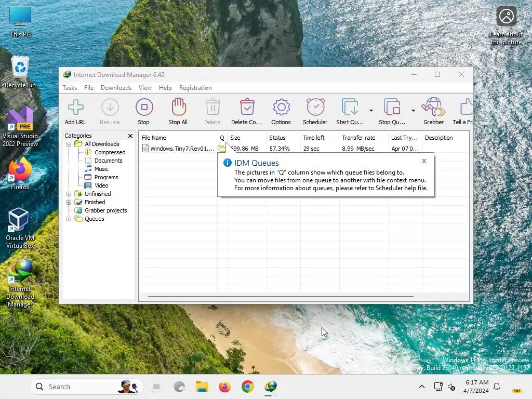
Task: Select the Documents category
Action: (108, 161)
